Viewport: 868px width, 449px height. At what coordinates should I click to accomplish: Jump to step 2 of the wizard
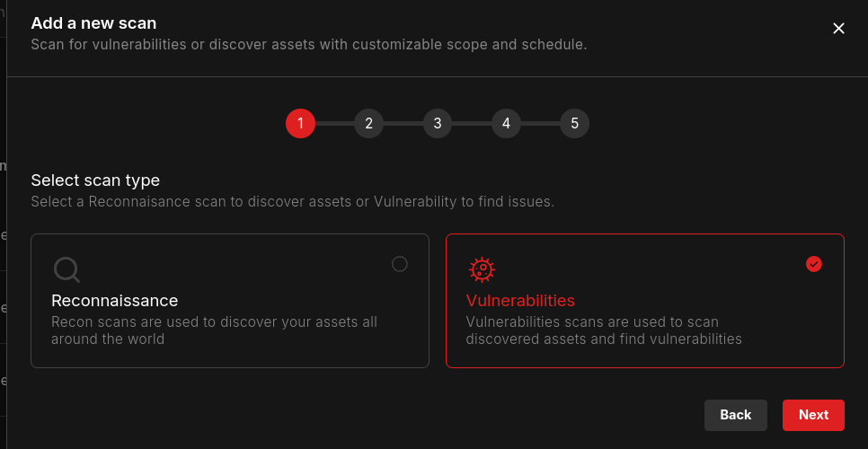pos(368,123)
